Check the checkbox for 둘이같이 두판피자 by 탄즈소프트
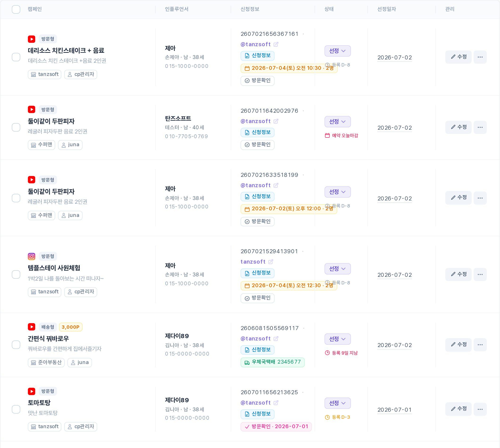This screenshot has height=448, width=500. point(16,127)
